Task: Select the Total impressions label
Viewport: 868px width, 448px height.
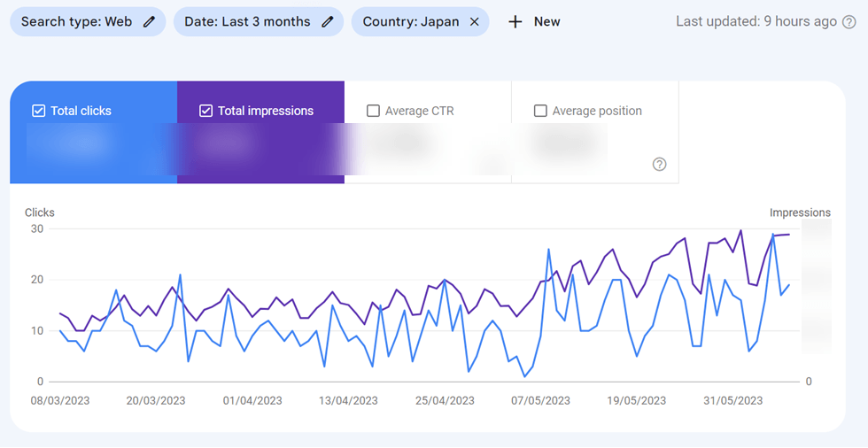Action: click(266, 111)
